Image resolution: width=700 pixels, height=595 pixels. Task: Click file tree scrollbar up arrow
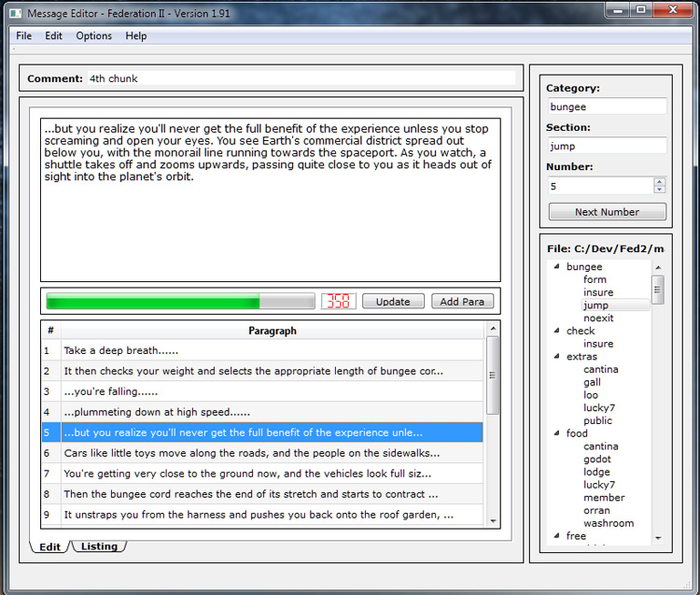click(658, 267)
